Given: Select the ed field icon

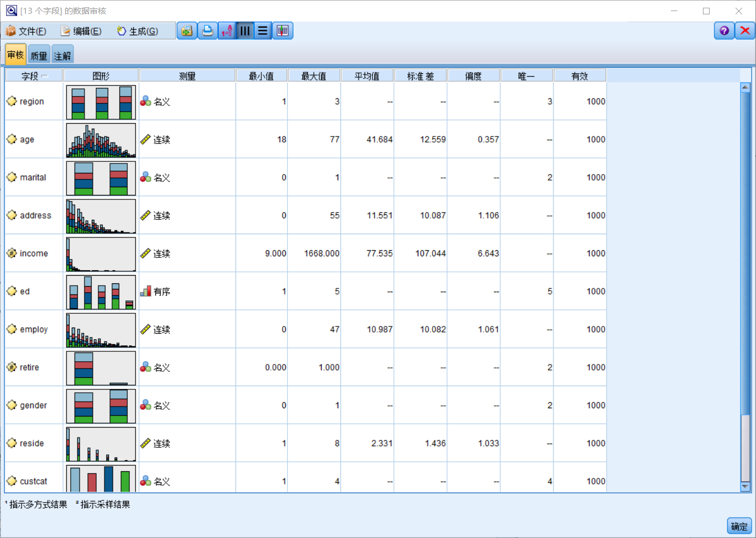Looking at the screenshot, I should coord(12,291).
